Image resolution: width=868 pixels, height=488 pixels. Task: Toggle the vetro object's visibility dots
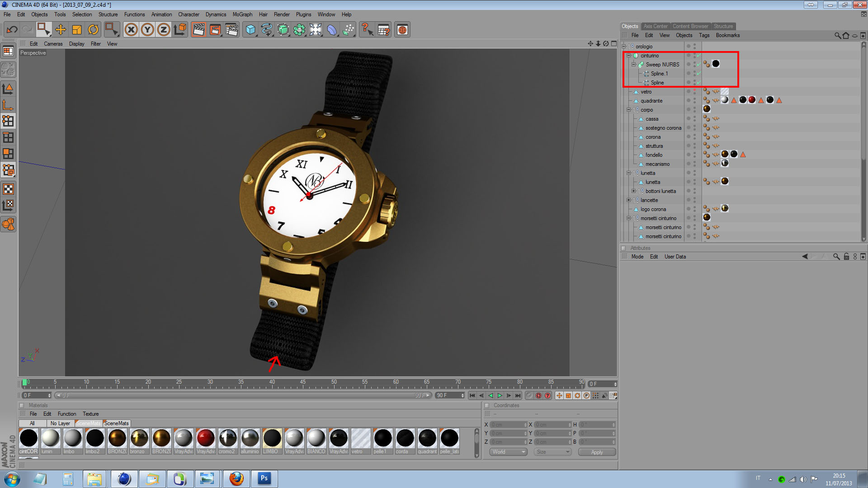695,92
